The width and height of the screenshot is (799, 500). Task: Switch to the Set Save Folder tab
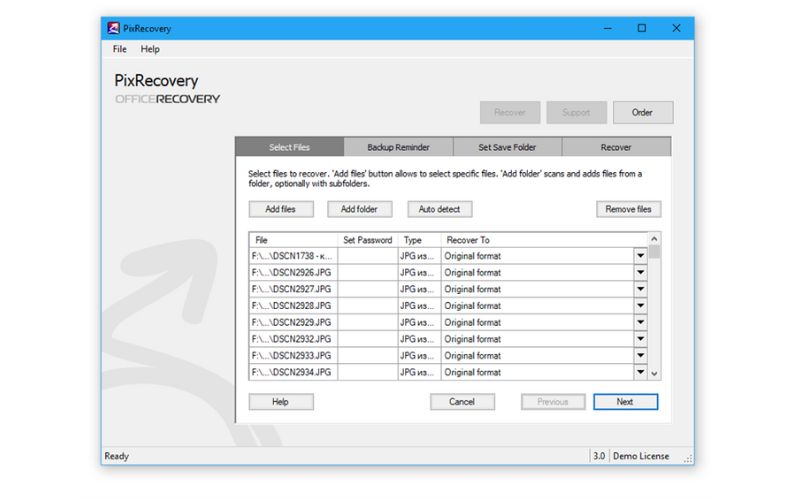(507, 147)
